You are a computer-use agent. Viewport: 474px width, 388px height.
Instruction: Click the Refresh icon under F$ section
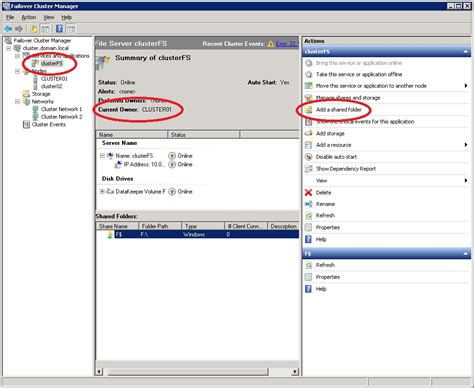pos(309,265)
